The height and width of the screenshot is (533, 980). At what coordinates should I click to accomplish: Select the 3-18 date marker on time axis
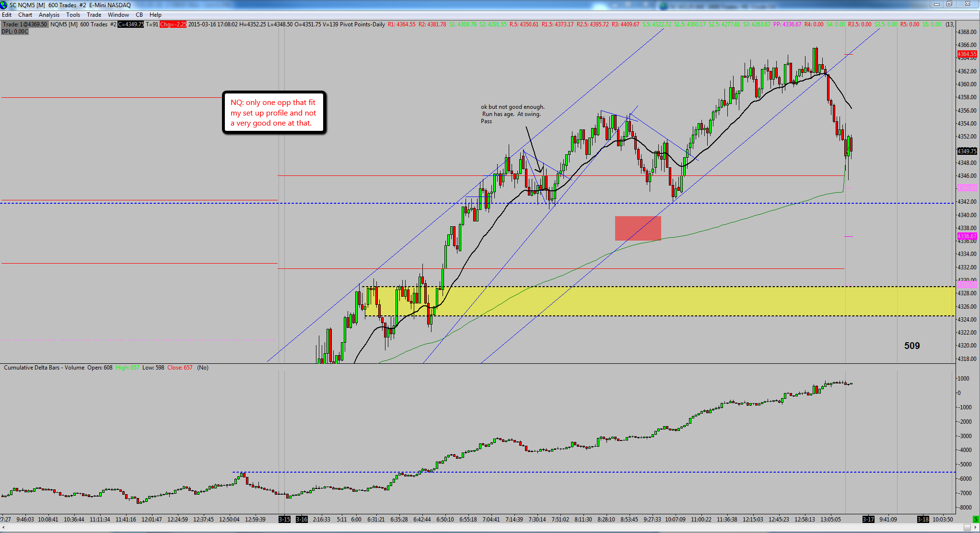(923, 519)
